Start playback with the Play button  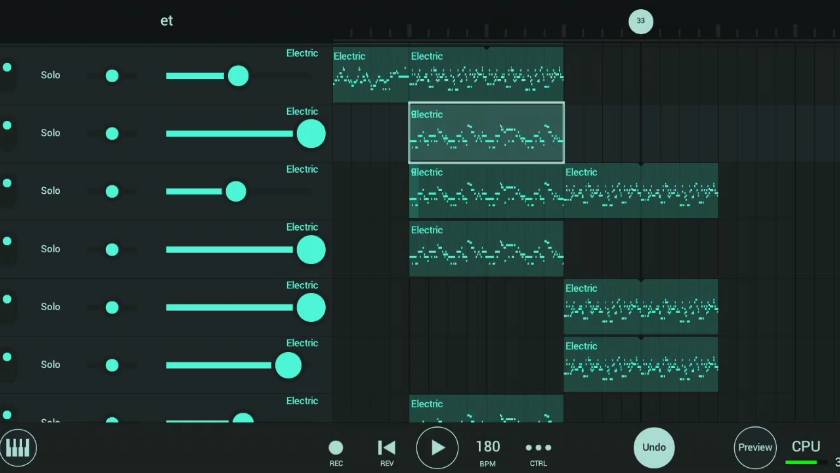click(x=437, y=448)
